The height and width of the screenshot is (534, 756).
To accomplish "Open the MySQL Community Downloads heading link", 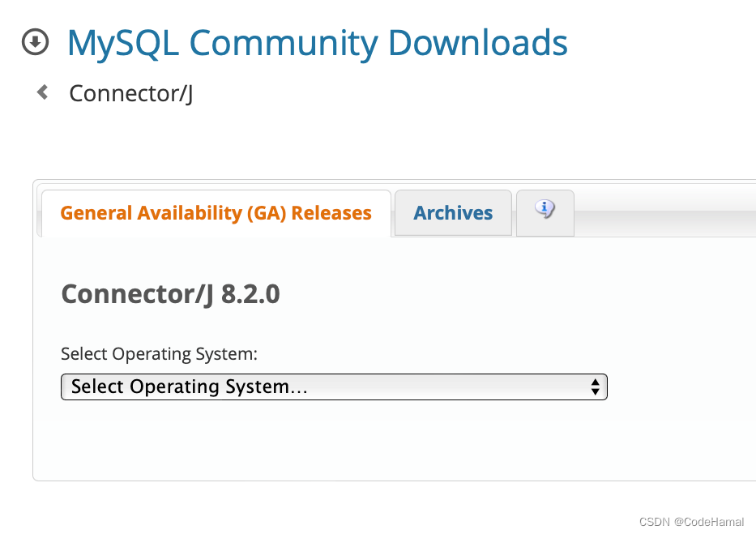I will 318,44.
